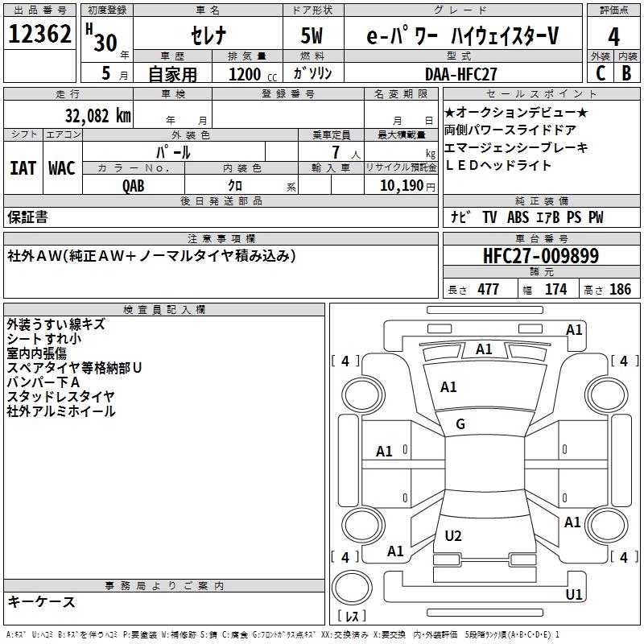Select the chassis number HFC27-009899
This screenshot has height=644, width=644.
(x=541, y=256)
